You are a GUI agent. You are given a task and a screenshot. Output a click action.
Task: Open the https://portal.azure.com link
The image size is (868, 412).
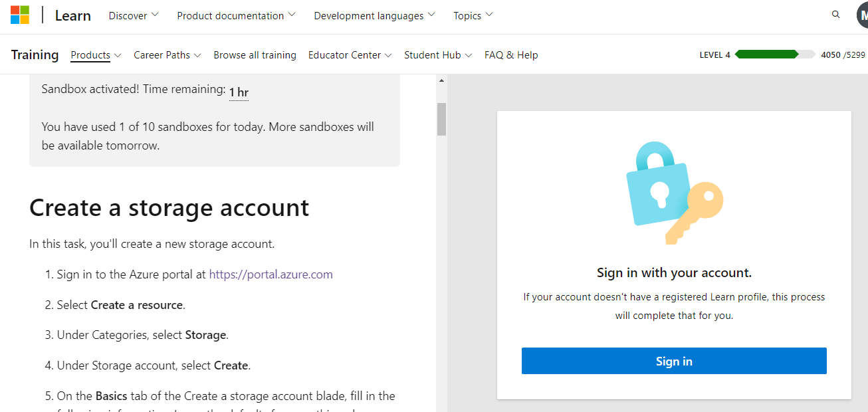pyautogui.click(x=271, y=274)
